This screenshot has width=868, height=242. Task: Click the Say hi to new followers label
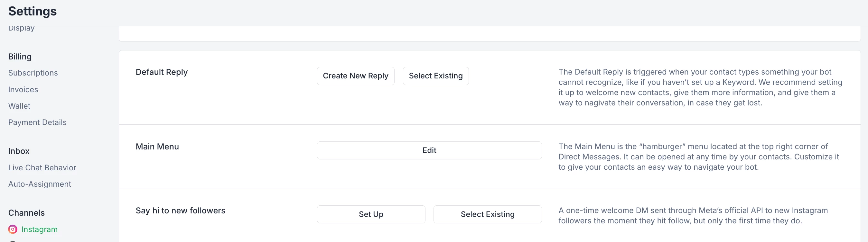pos(180,211)
